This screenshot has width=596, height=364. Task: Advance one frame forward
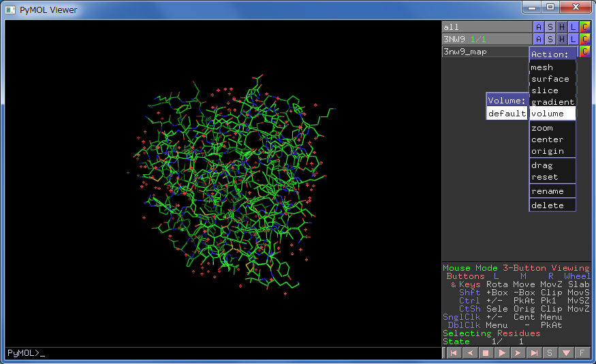[518, 353]
